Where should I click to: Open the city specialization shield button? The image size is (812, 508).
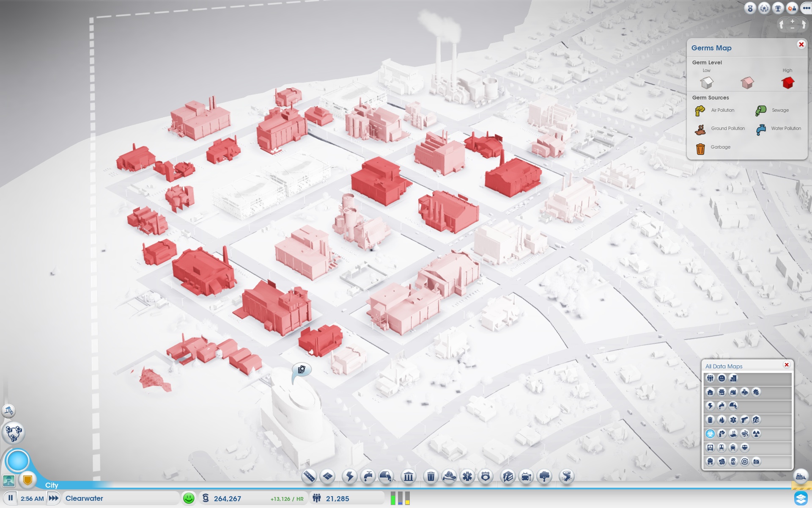(27, 480)
